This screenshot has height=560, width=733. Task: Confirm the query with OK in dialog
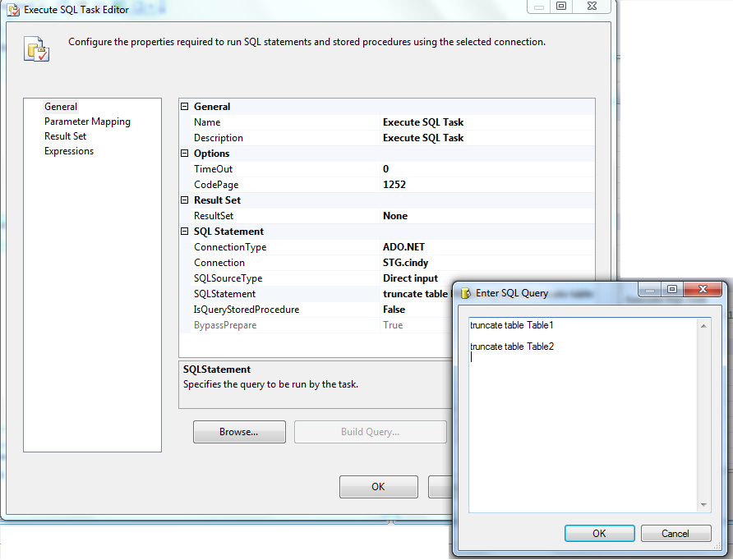coord(599,533)
